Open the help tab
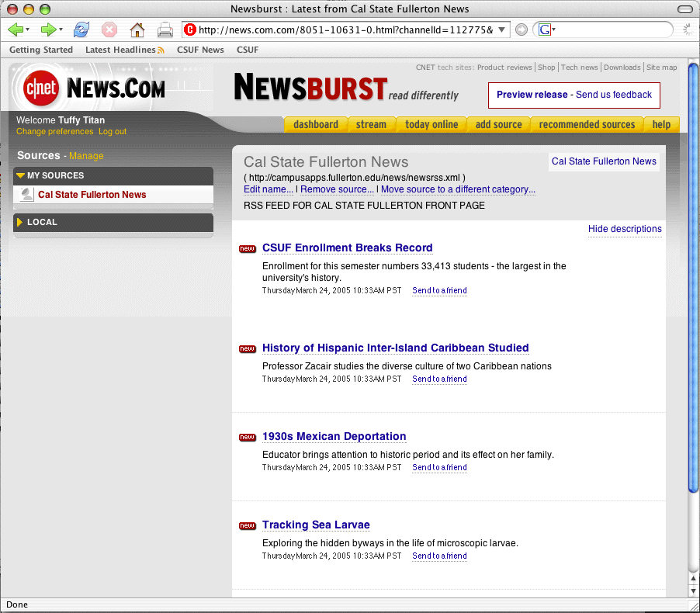 click(x=661, y=125)
